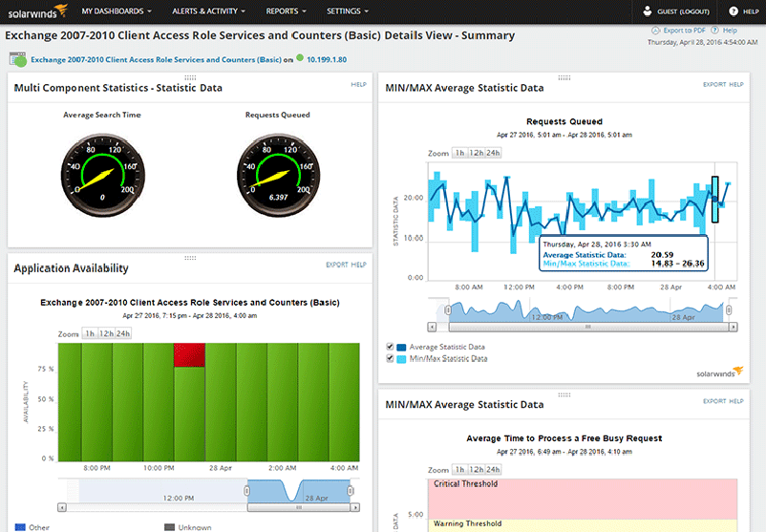Set availability chart zoom to 1h
Screen dimensions: 766x532
(90, 333)
